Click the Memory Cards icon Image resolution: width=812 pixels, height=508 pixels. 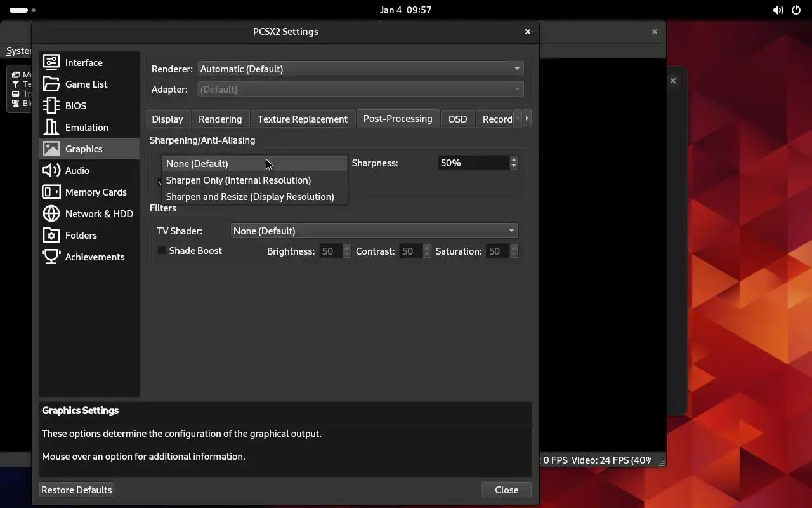pos(51,192)
